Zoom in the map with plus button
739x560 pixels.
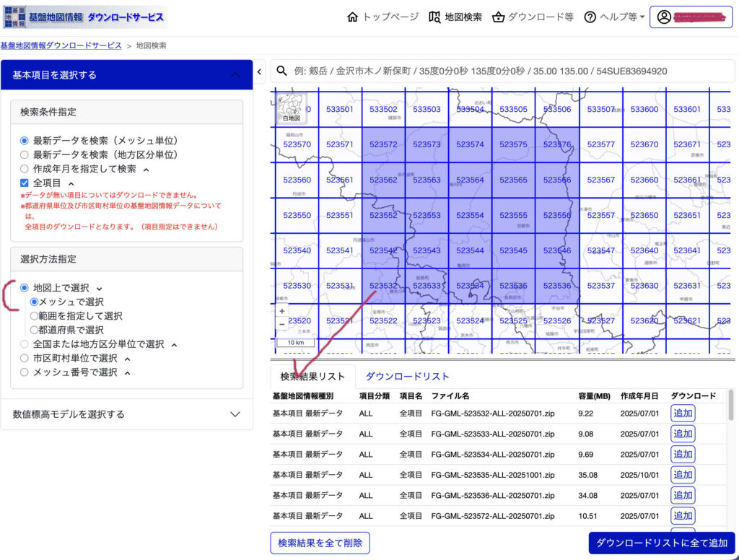(x=281, y=311)
